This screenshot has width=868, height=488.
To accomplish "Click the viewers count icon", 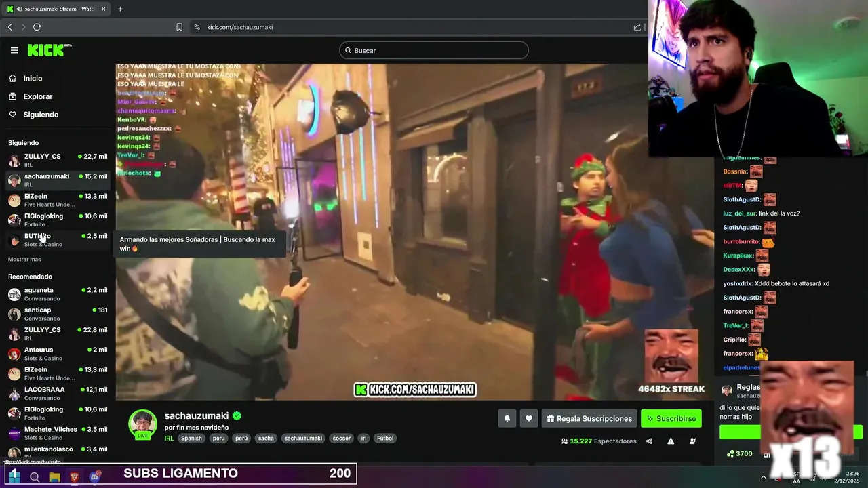I will [564, 441].
